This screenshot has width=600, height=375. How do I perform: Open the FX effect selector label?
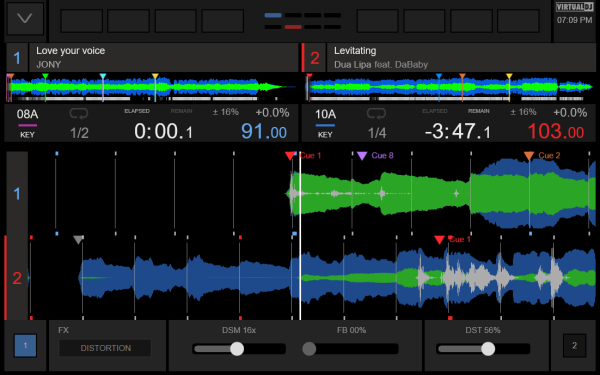[x=64, y=330]
